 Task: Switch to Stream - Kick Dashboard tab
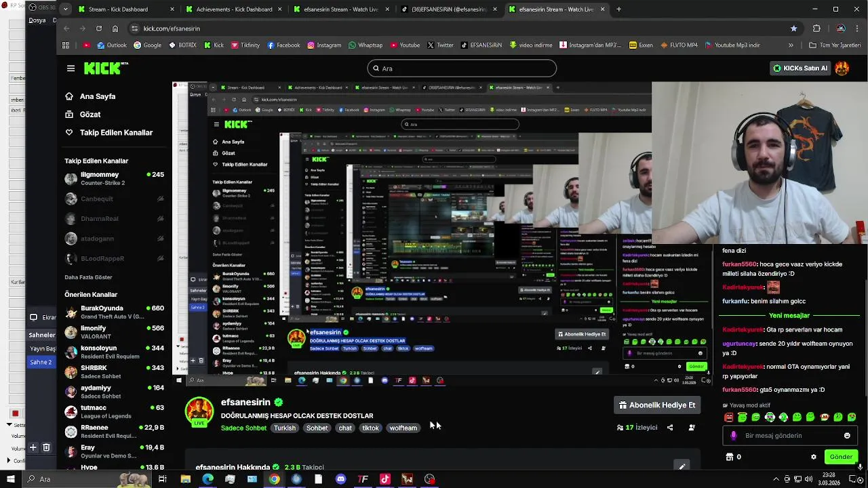pos(125,9)
